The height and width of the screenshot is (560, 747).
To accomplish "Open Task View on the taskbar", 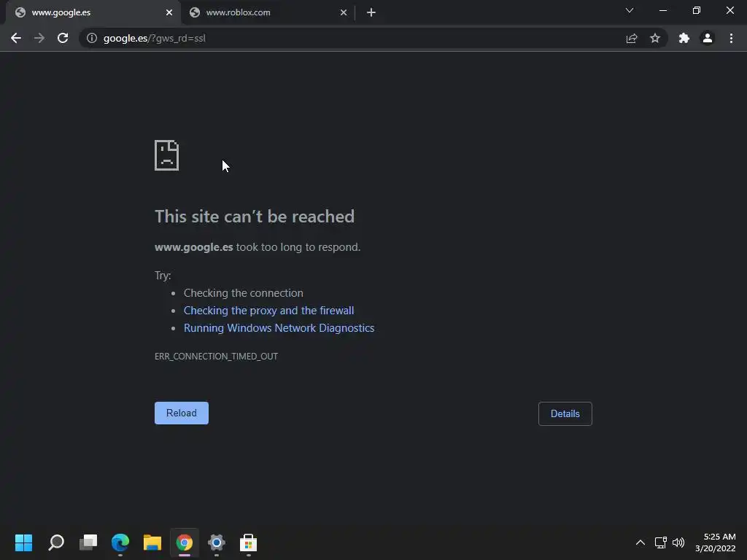I will 88,542.
